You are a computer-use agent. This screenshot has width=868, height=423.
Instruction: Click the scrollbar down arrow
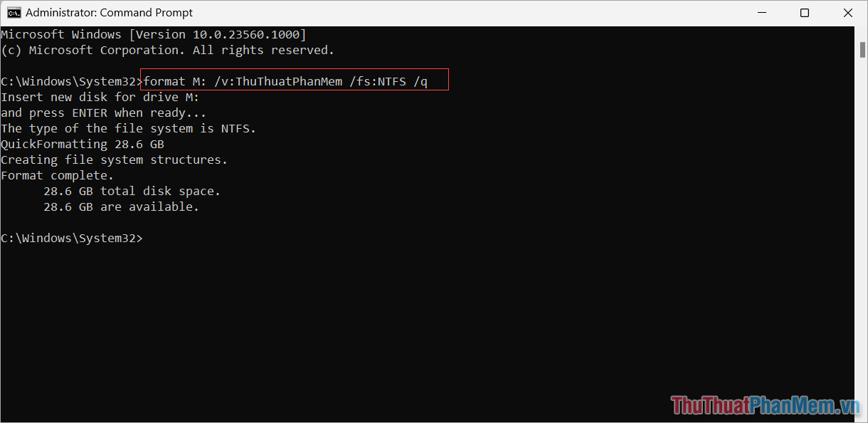click(862, 417)
